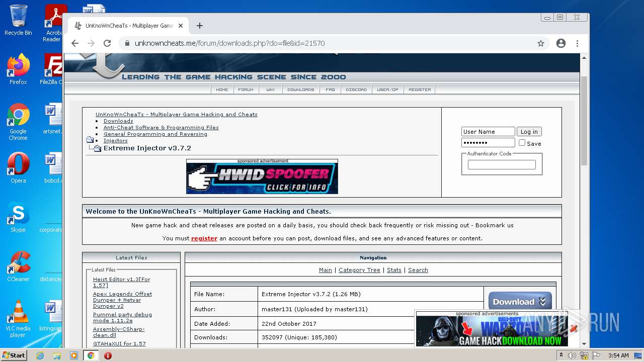Open Chrome three-dot menu
The width and height of the screenshot is (644, 362).
pyautogui.click(x=578, y=43)
